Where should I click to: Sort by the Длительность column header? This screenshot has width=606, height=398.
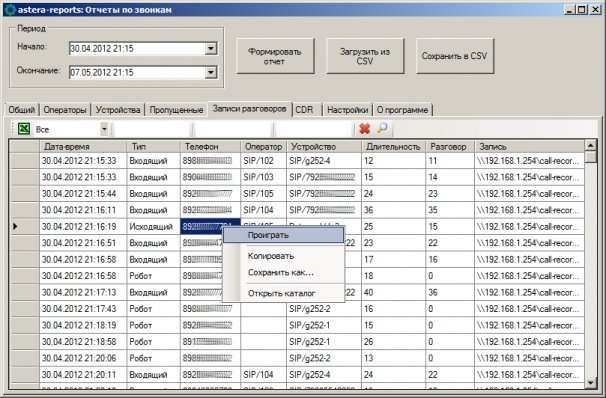(x=393, y=146)
